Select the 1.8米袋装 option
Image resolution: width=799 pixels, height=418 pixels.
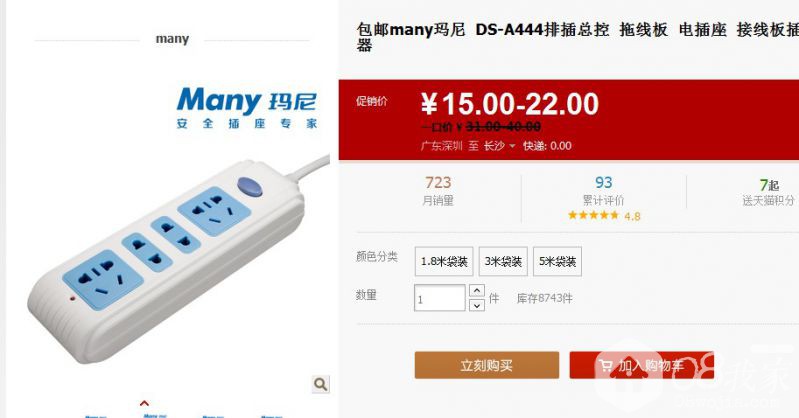[x=444, y=262]
